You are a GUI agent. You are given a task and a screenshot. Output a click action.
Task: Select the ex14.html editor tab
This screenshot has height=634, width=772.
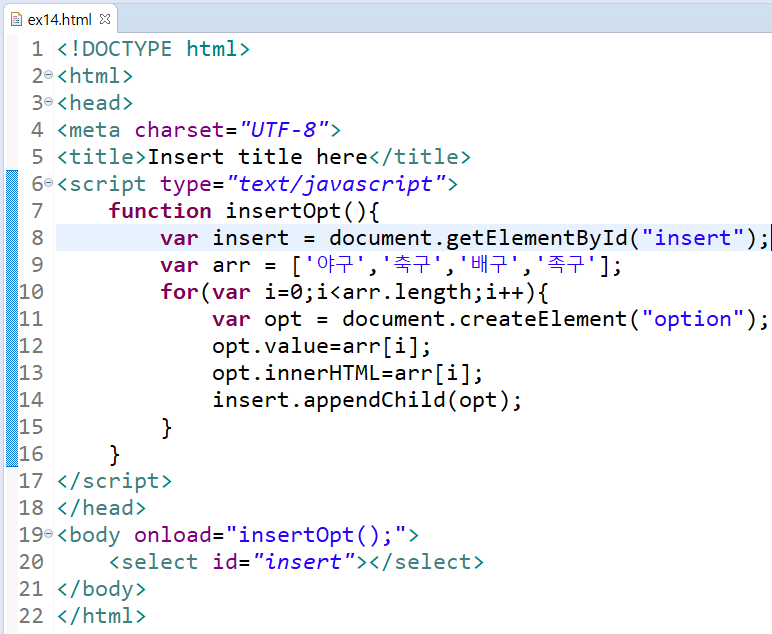tap(60, 20)
